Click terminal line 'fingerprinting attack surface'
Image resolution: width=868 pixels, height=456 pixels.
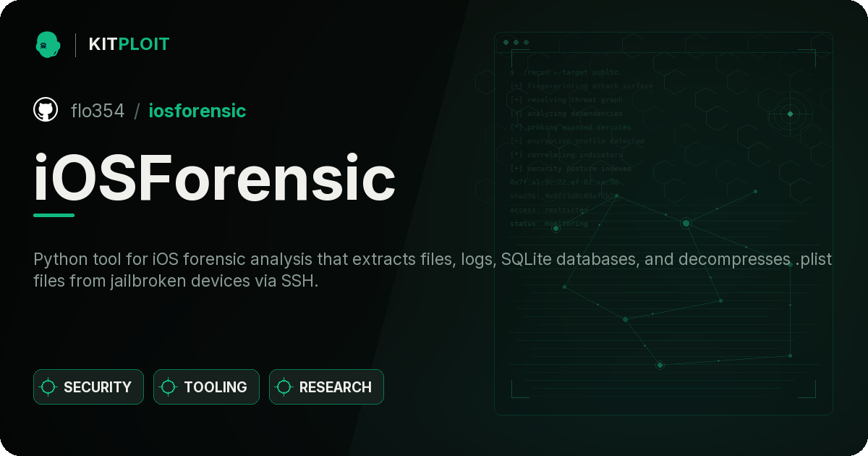coord(582,86)
